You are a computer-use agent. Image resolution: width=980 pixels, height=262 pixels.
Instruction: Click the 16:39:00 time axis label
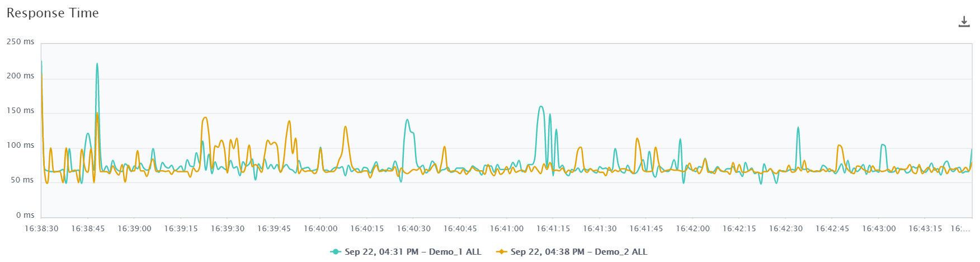coord(134,228)
